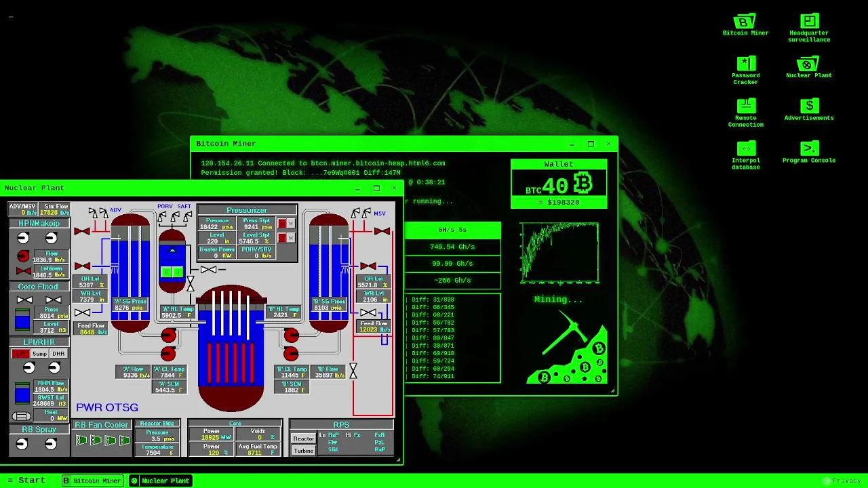Click the 99.99 Gh/s value
868x488 pixels.
tap(452, 264)
